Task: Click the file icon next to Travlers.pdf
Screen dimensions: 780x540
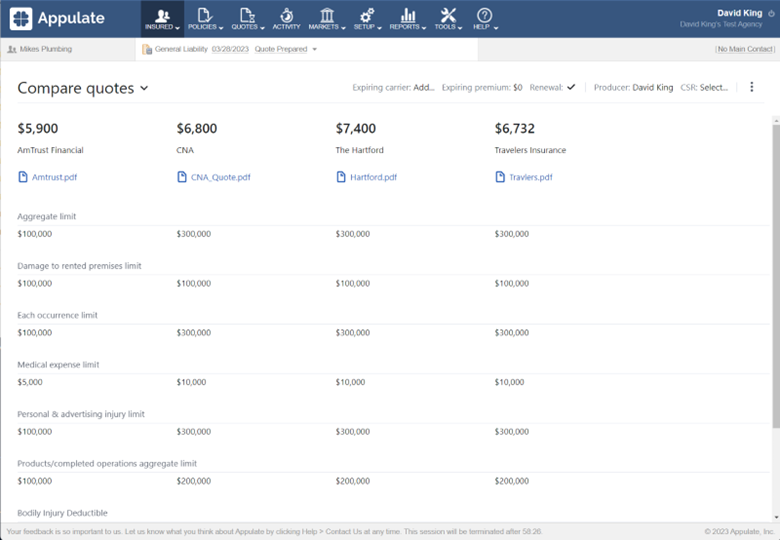Action: [500, 177]
